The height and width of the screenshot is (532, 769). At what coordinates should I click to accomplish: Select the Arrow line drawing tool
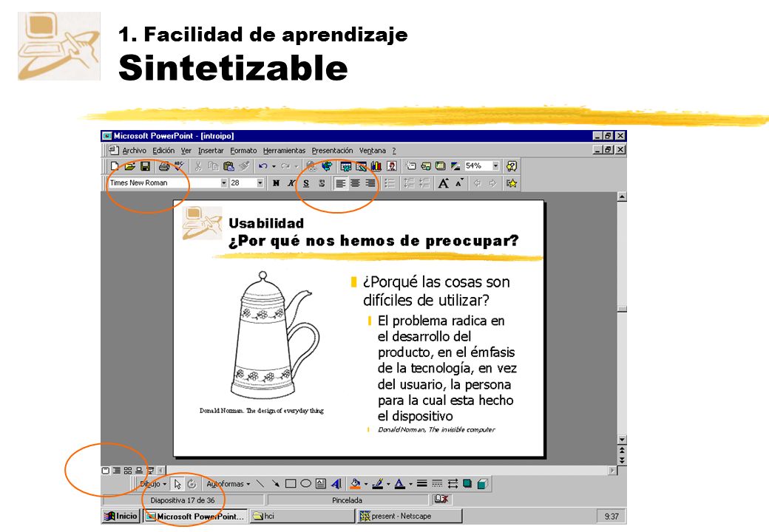click(x=276, y=484)
